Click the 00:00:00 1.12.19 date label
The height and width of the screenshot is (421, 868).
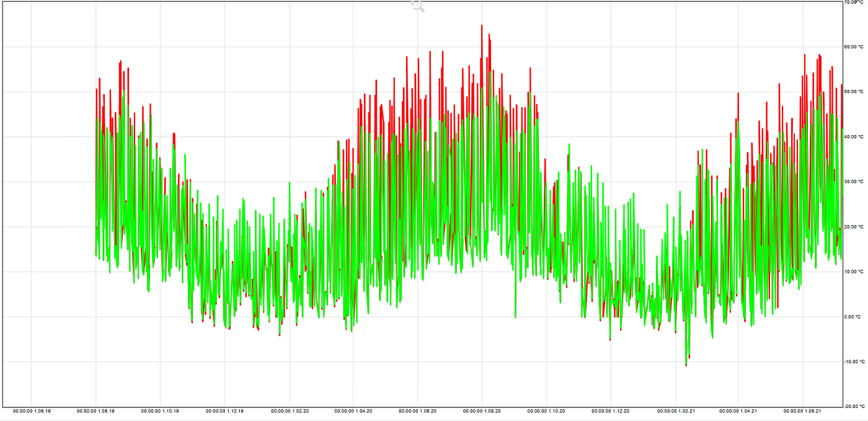point(224,411)
